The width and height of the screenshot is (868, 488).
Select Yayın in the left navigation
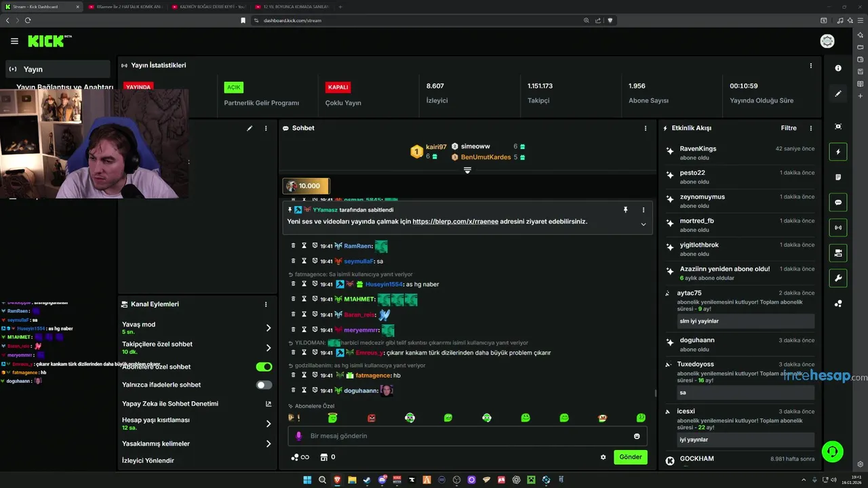click(58, 69)
